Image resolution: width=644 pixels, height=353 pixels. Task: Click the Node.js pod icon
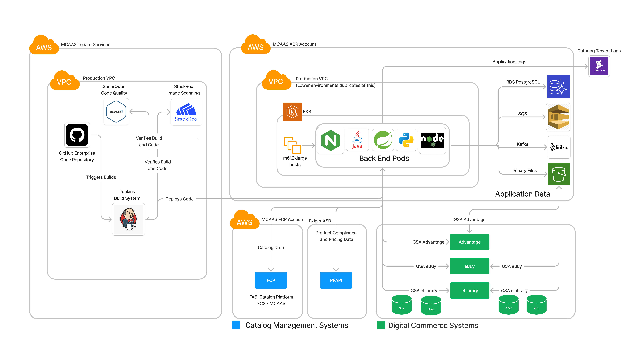pyautogui.click(x=432, y=140)
